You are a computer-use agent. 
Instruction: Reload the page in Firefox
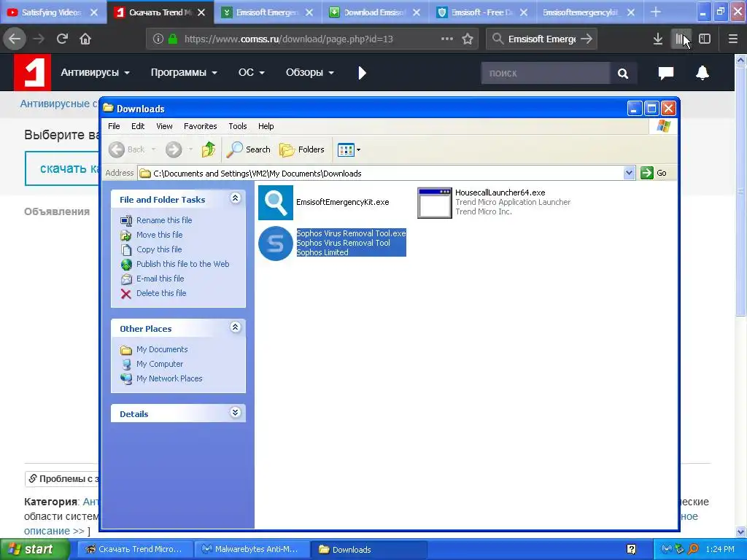62,39
